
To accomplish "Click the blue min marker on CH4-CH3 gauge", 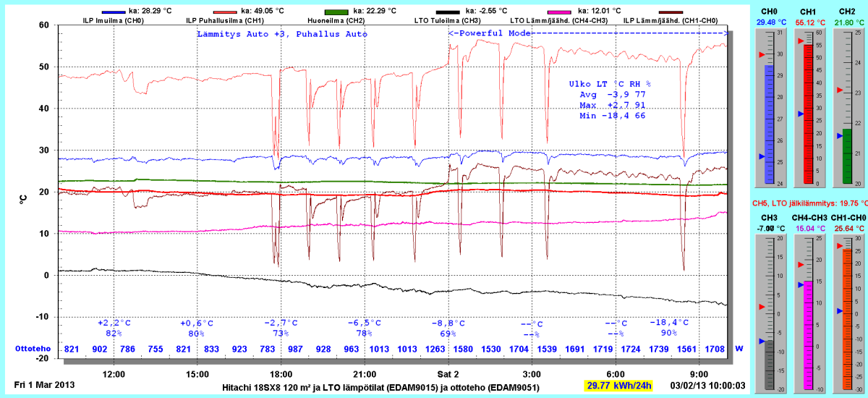I will pos(800,285).
